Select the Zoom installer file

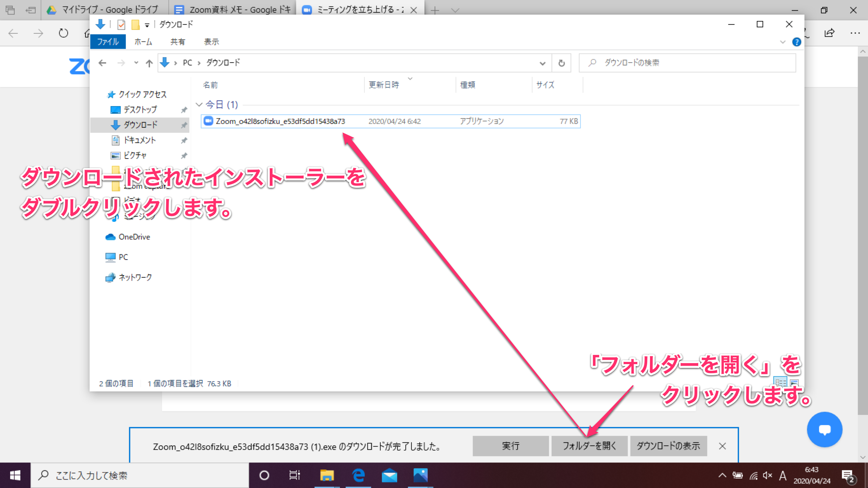click(280, 121)
